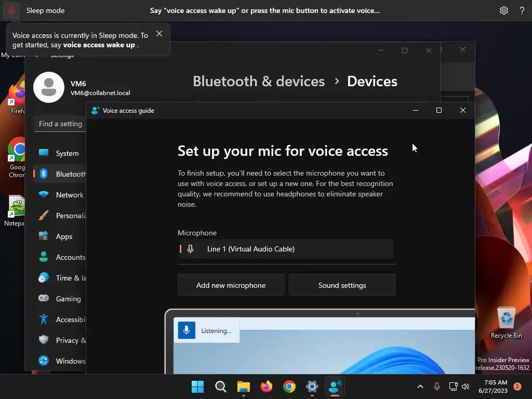Launch Google Chrome from taskbar
532x399 pixels.
289,387
